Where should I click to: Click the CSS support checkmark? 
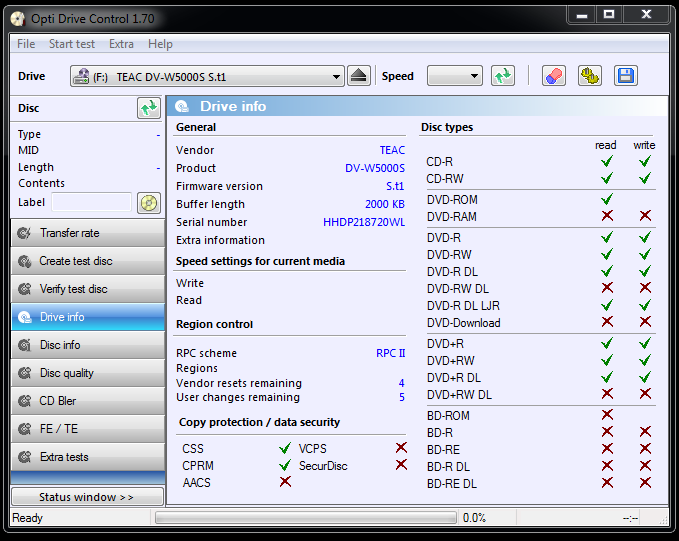[285, 448]
